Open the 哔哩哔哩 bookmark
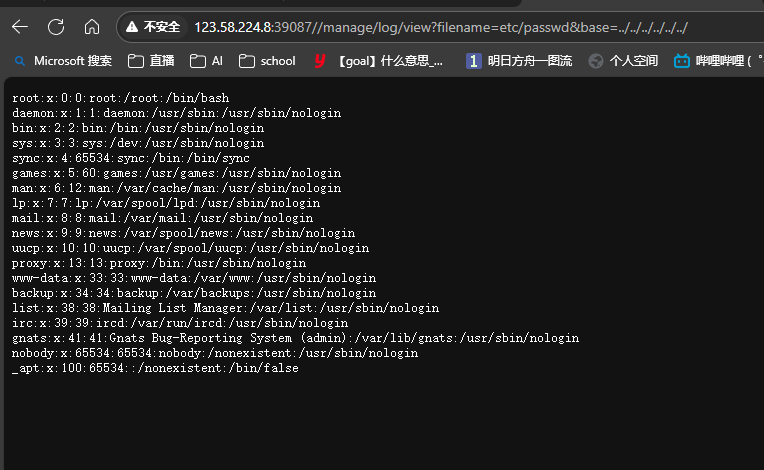This screenshot has height=470, width=764. tap(719, 61)
